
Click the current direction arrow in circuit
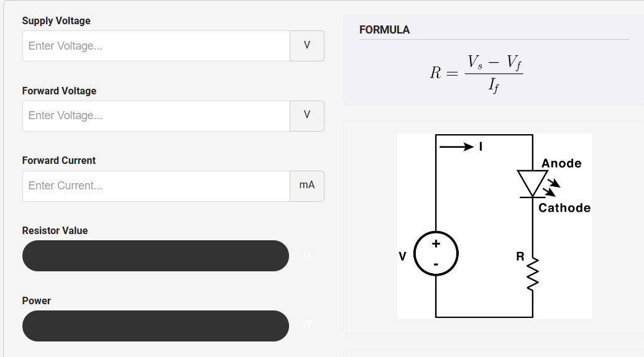456,147
